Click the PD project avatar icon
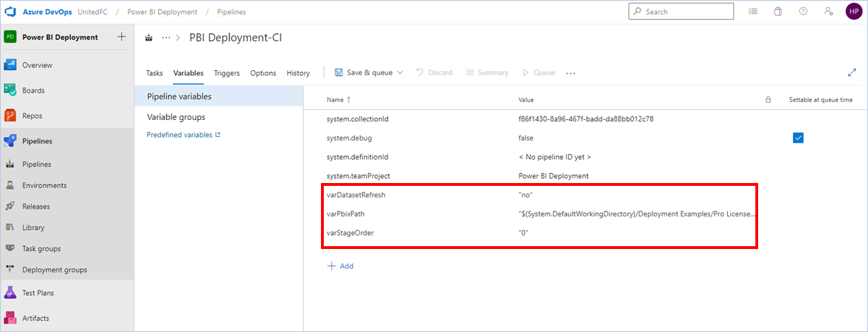The width and height of the screenshot is (868, 332). 10,37
